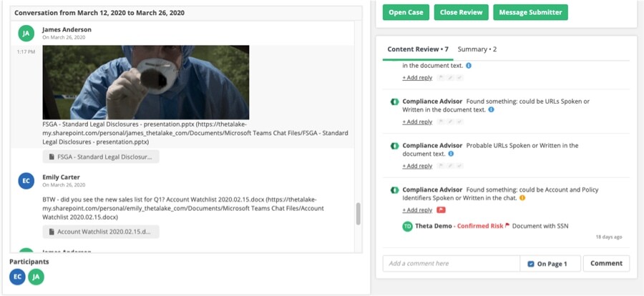This screenshot has width=644, height=296.
Task: Open Account Watchlist 2020.02.15 attachment chip
Action: click(x=101, y=232)
